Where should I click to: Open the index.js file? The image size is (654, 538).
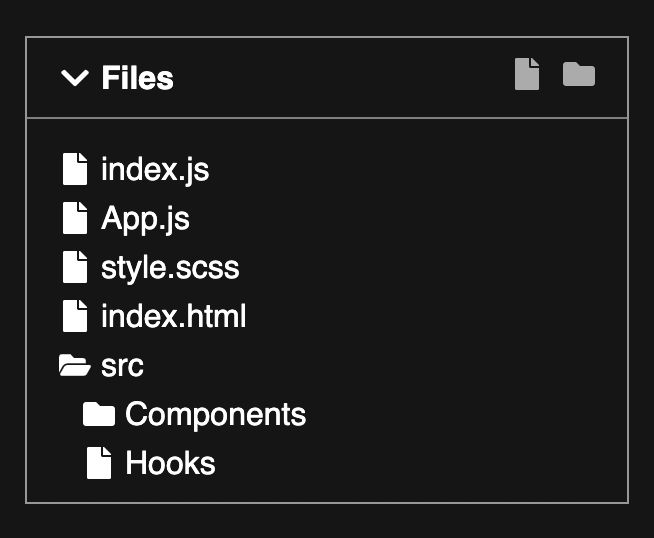point(155,169)
